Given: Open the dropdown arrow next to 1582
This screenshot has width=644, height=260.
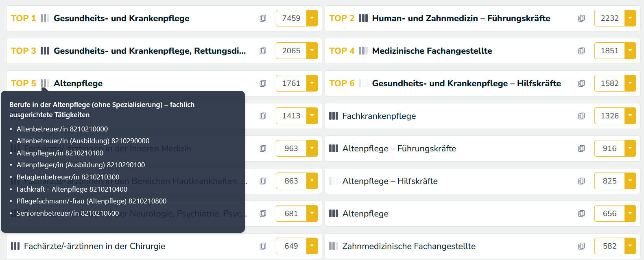Looking at the screenshot, I should 630,83.
